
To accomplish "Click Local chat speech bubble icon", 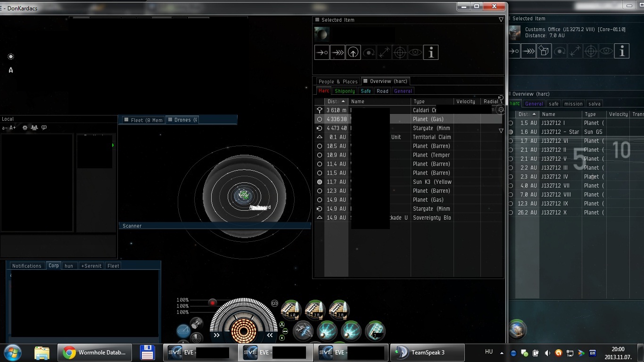I will click(44, 128).
